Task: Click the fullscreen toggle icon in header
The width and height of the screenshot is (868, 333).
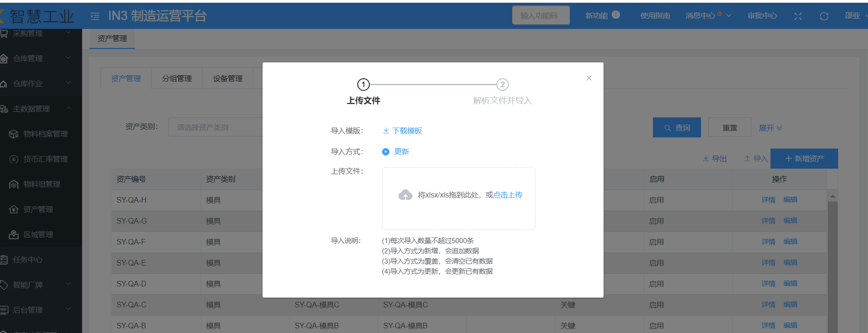Action: [x=798, y=16]
